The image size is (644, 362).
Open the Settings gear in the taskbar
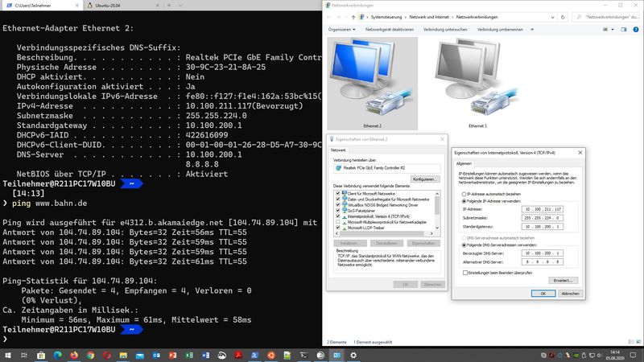point(353,356)
